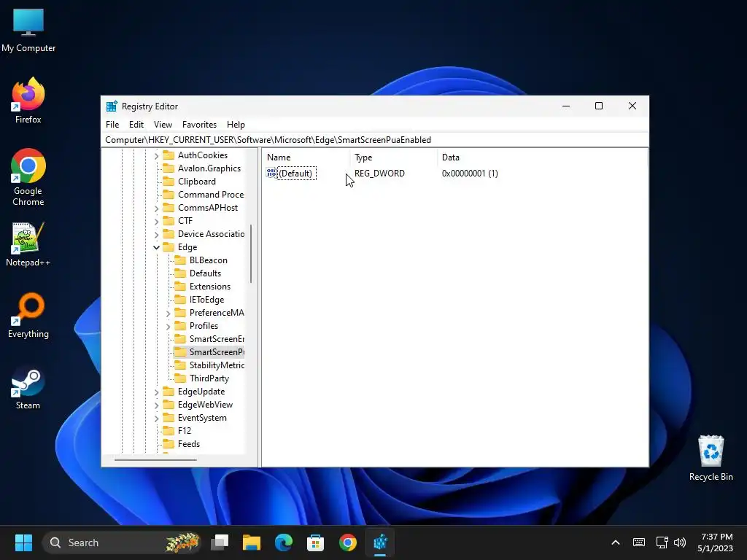The image size is (747, 560).
Task: Select the SmartScreenEnabled key
Action: coord(217,339)
